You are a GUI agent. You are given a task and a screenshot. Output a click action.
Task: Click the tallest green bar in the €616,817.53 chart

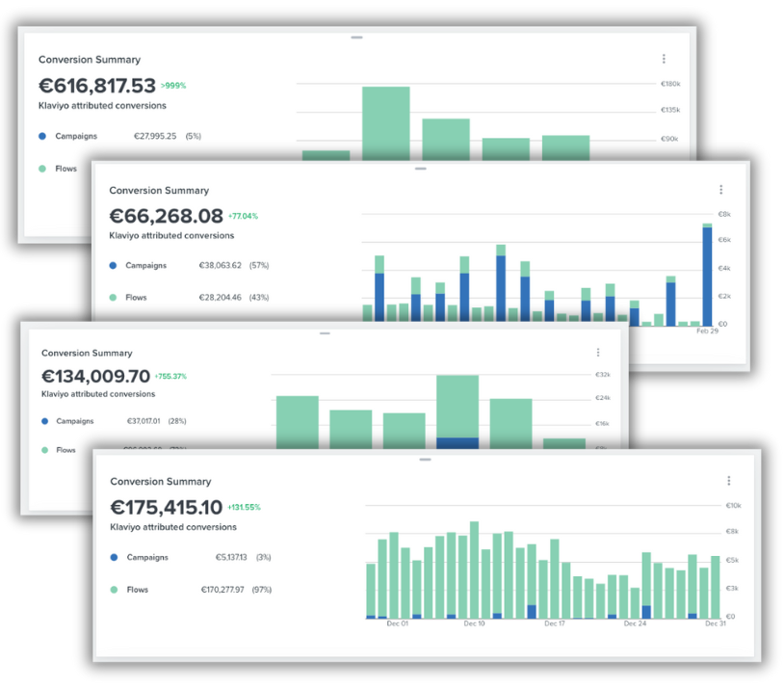click(385, 122)
